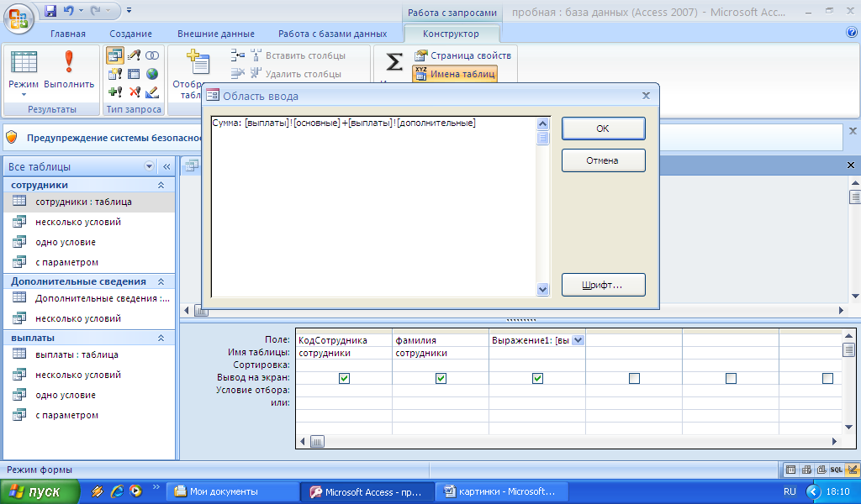Collapse the выплаты group chevron

pos(161,338)
